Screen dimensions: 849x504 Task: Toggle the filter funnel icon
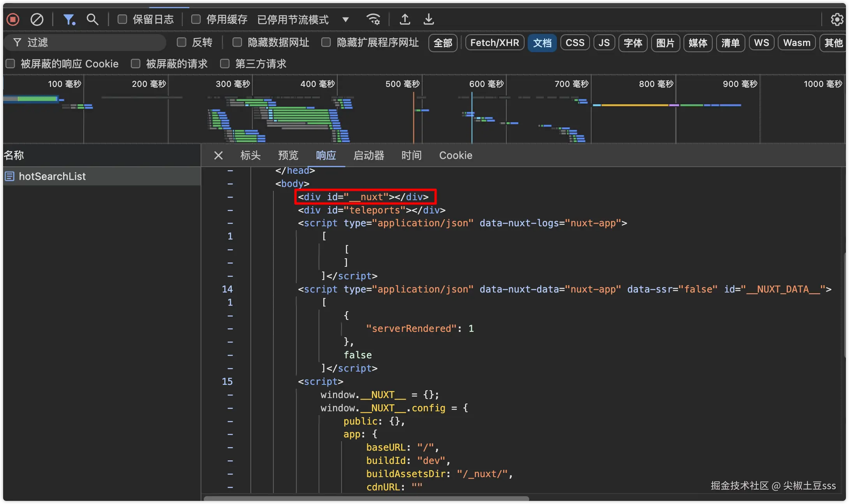point(69,19)
